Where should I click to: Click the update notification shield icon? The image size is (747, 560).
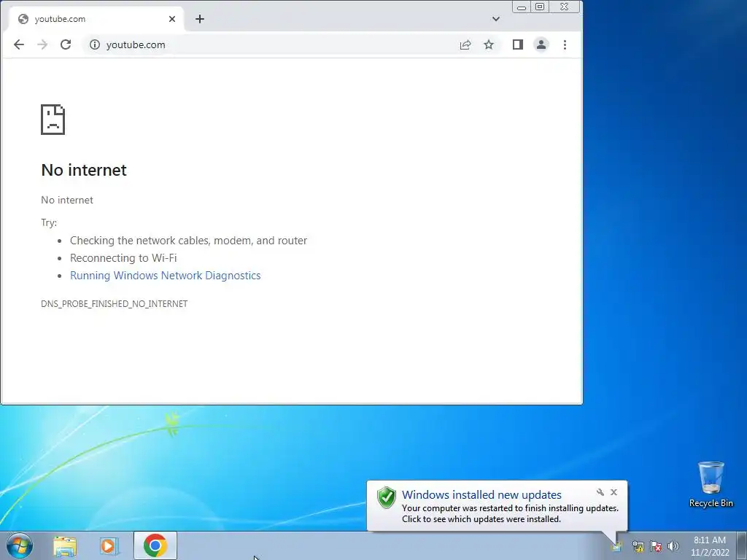pyautogui.click(x=387, y=497)
